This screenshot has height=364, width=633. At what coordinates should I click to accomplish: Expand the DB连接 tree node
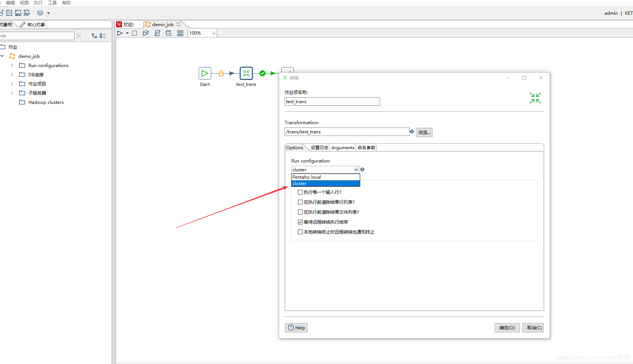[x=12, y=74]
